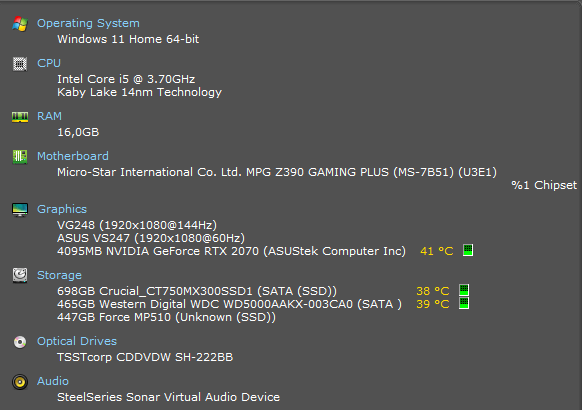Select the 41 °C GPU temperature reading
The image size is (582, 410).
click(x=436, y=251)
